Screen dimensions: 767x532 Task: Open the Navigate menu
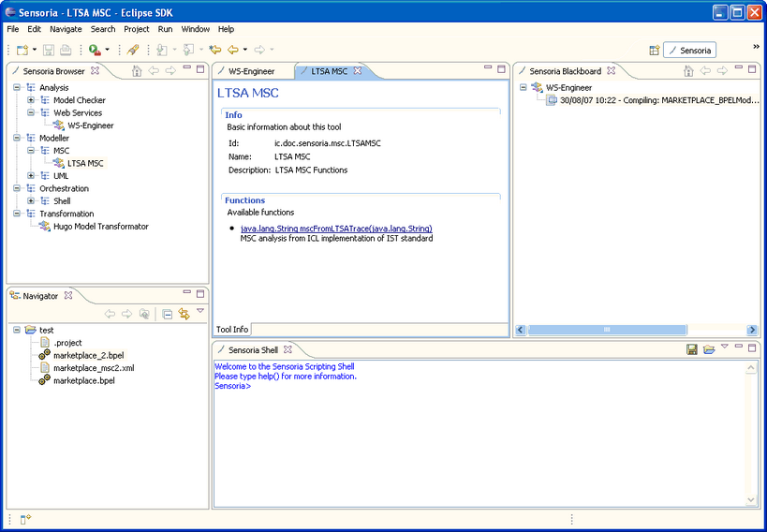tap(66, 29)
